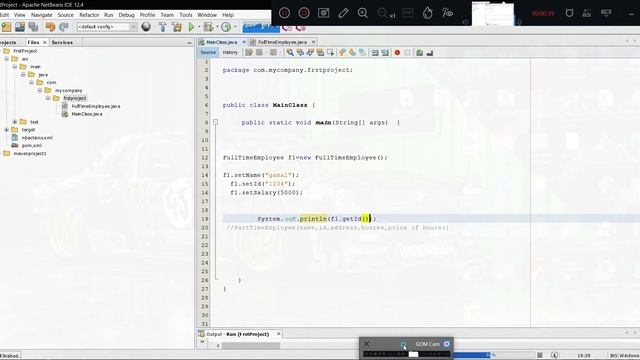Image resolution: width=640 pixels, height=360 pixels.
Task: Close the Files panel tab
Action: pyautogui.click(x=45, y=42)
